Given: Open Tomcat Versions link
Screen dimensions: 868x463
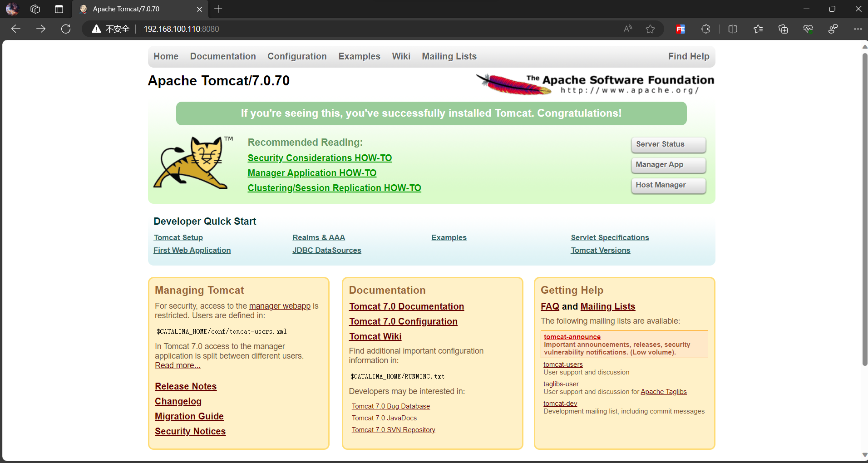Looking at the screenshot, I should click(x=601, y=250).
